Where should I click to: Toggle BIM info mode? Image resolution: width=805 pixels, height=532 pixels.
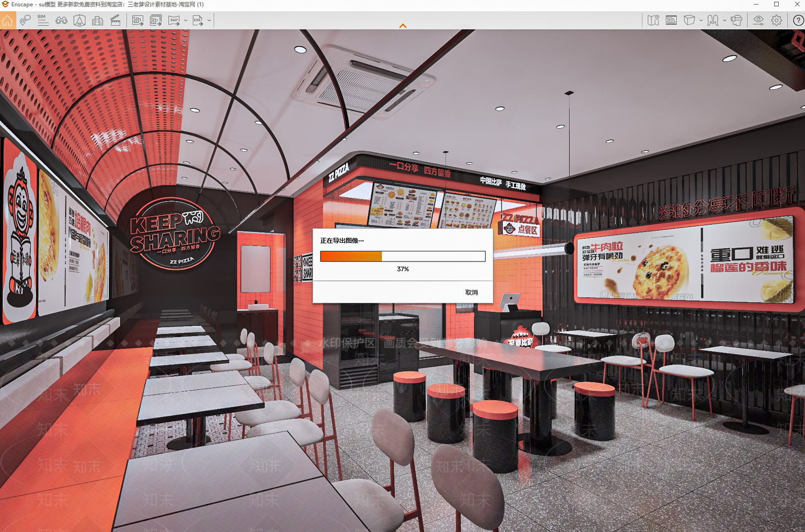43,21
